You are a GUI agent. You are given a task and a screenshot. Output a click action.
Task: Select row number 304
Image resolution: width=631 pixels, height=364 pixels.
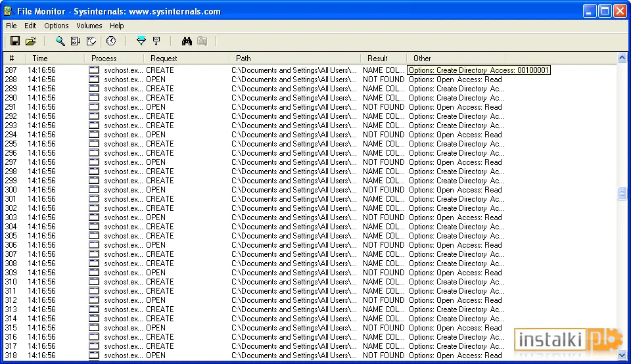(11, 227)
